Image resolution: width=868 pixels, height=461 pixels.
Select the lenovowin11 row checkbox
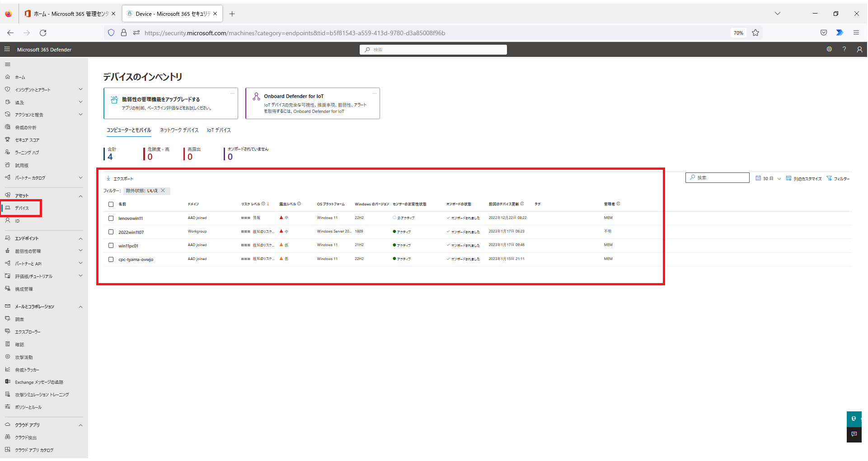[111, 218]
